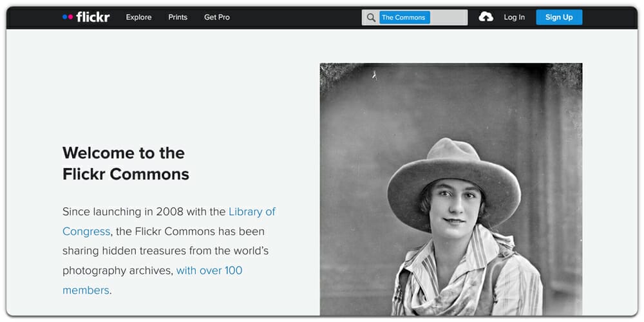Open the "with over 100 members" link
This screenshot has width=644, height=322.
(153, 281)
